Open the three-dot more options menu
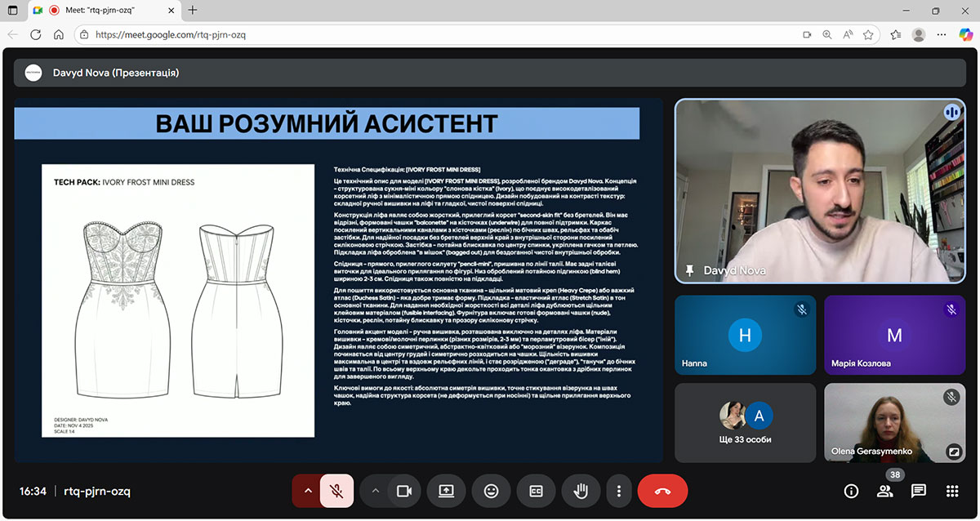The height and width of the screenshot is (521, 980). (619, 491)
